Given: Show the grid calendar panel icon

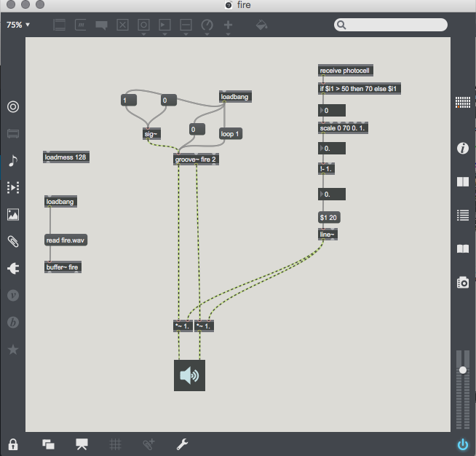Looking at the screenshot, I should pyautogui.click(x=463, y=103).
